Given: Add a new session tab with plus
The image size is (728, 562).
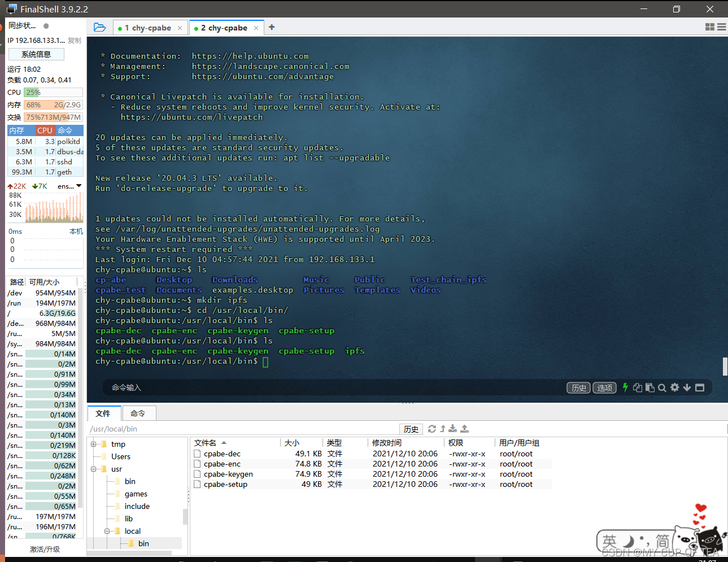Looking at the screenshot, I should pos(272,27).
